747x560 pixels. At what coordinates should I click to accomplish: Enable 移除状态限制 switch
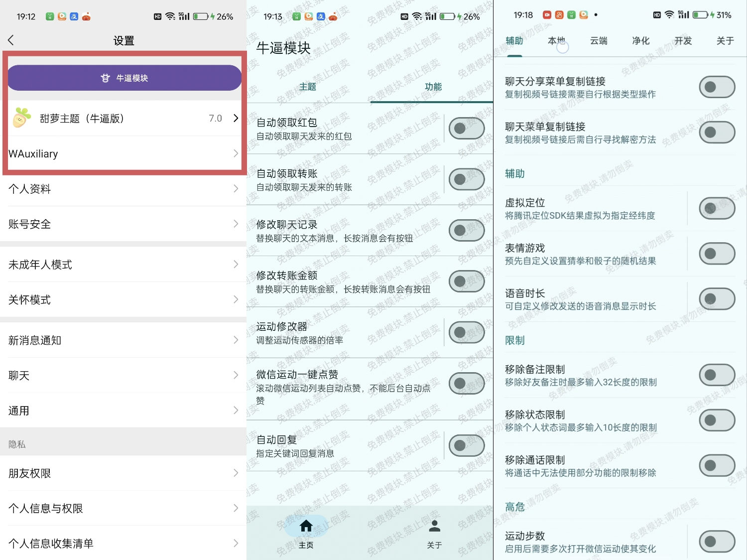click(x=717, y=420)
